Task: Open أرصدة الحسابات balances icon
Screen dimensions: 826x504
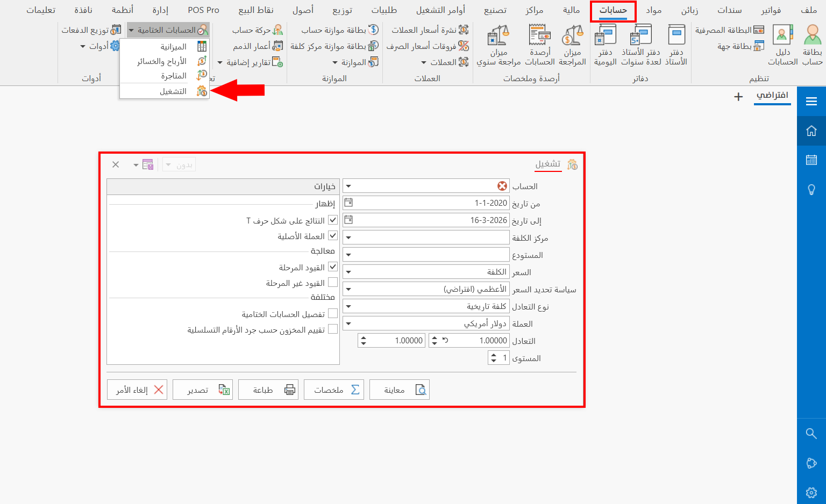Action: (539, 45)
